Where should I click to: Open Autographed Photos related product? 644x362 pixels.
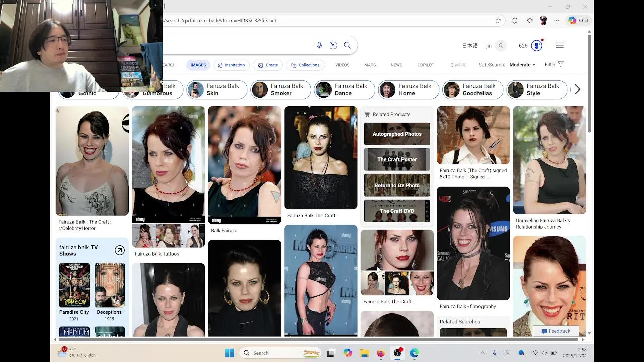click(x=397, y=134)
